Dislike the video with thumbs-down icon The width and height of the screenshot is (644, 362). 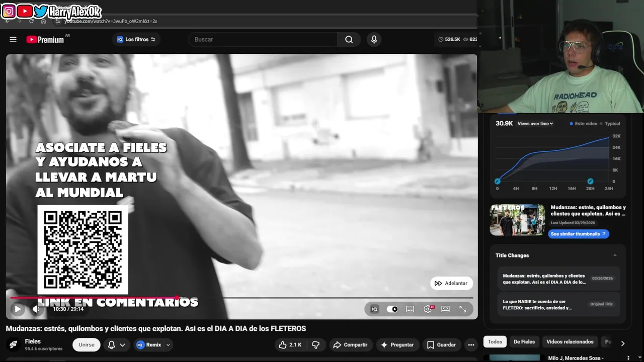click(316, 345)
